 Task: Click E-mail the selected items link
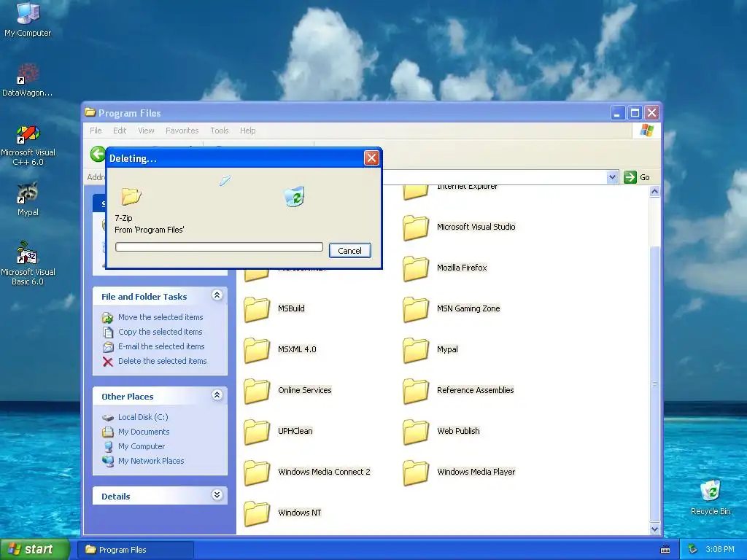click(x=161, y=346)
